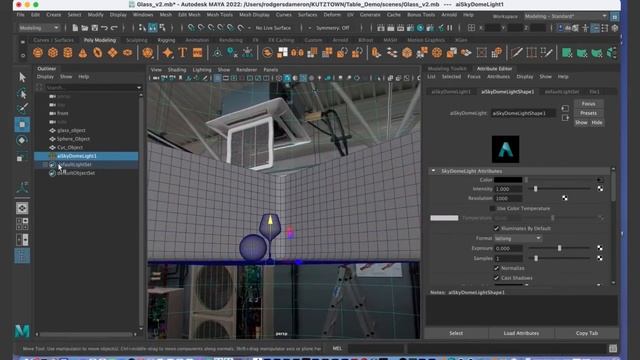Click the Open Scene folder icon
Screen dimensions: 640x360
pyautogui.click(x=85, y=28)
